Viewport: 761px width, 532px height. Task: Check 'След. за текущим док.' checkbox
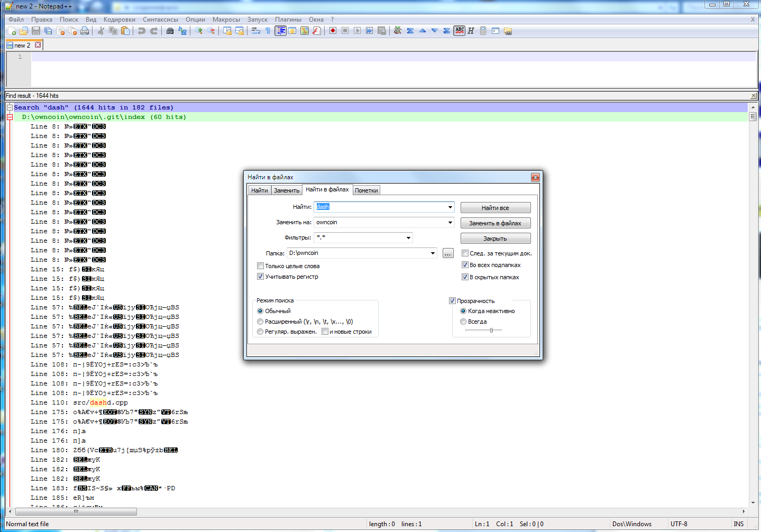click(x=465, y=253)
